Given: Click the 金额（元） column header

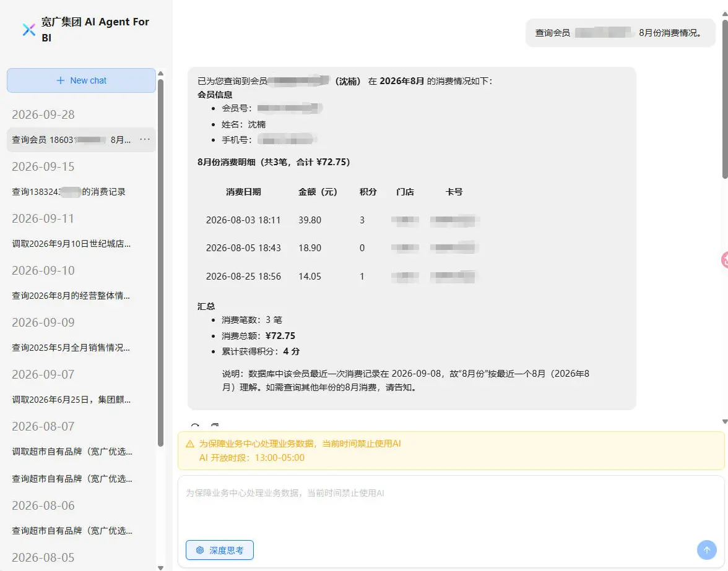Looking at the screenshot, I should coord(318,192).
